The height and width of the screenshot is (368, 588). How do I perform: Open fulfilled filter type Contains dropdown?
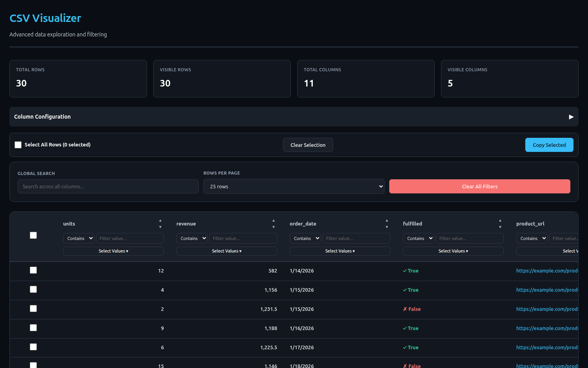pos(419,238)
